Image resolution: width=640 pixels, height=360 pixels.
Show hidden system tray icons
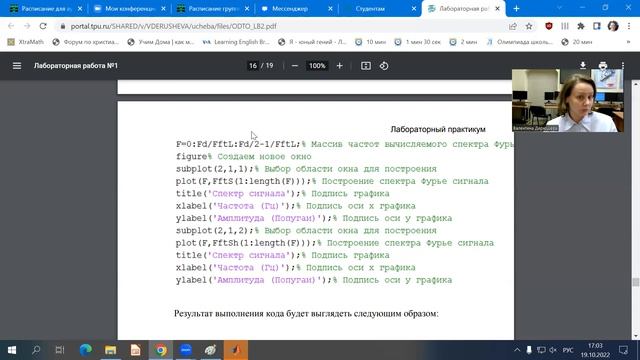(517, 350)
